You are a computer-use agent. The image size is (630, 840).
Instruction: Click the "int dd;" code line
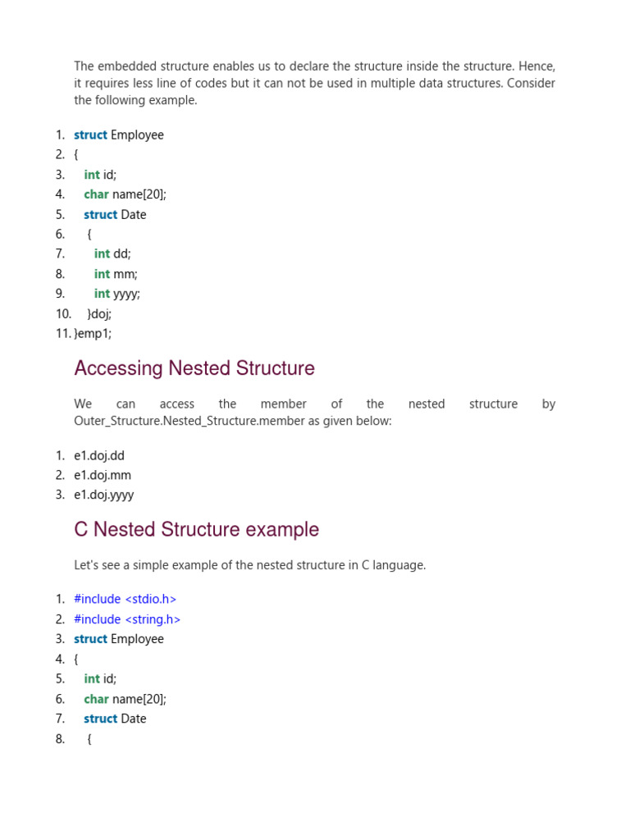[x=112, y=254]
